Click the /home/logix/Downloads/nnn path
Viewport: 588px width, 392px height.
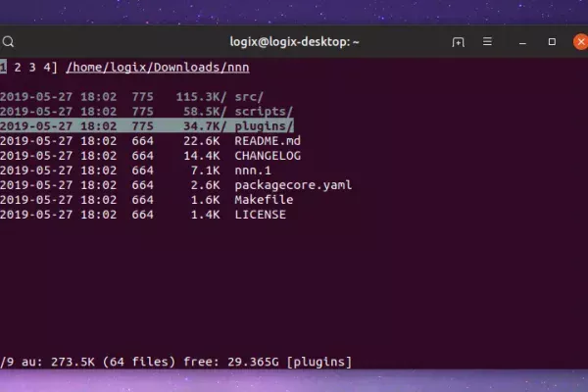point(158,68)
